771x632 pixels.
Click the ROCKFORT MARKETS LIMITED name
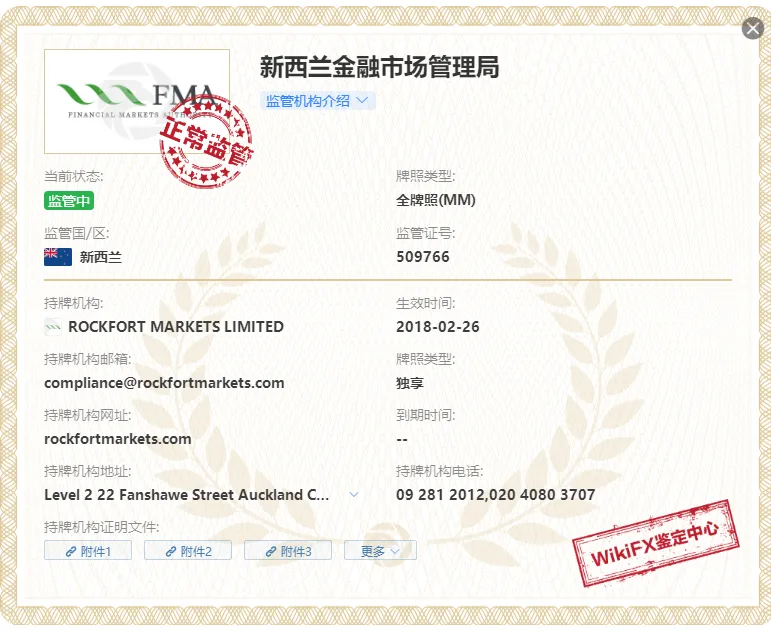(176, 327)
